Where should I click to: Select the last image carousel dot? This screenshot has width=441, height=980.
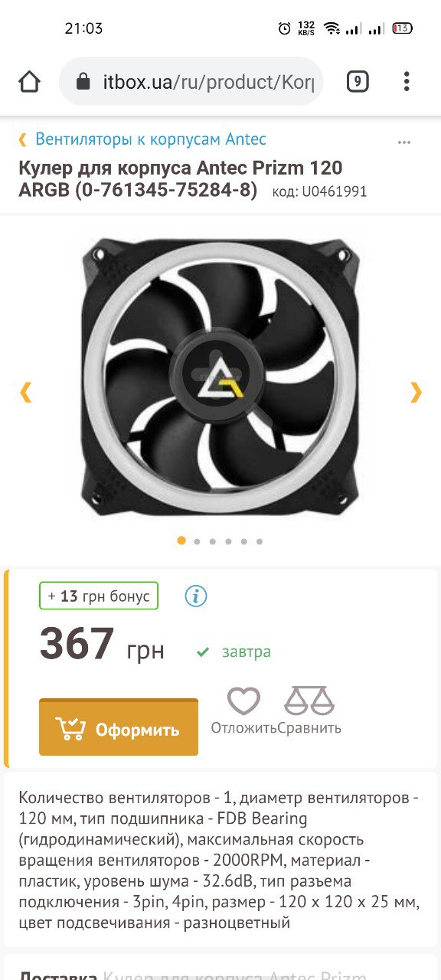point(260,541)
